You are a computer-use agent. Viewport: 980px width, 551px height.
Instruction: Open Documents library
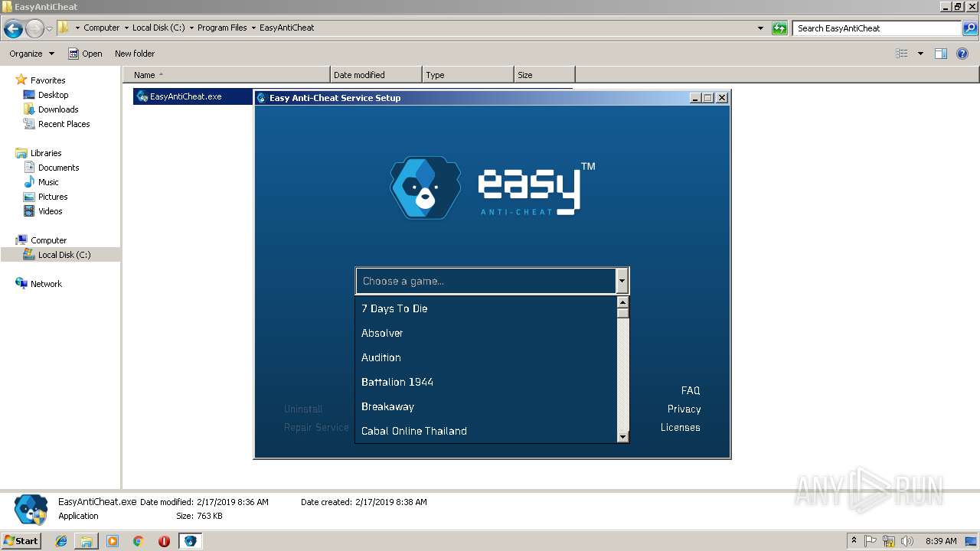[x=58, y=168]
